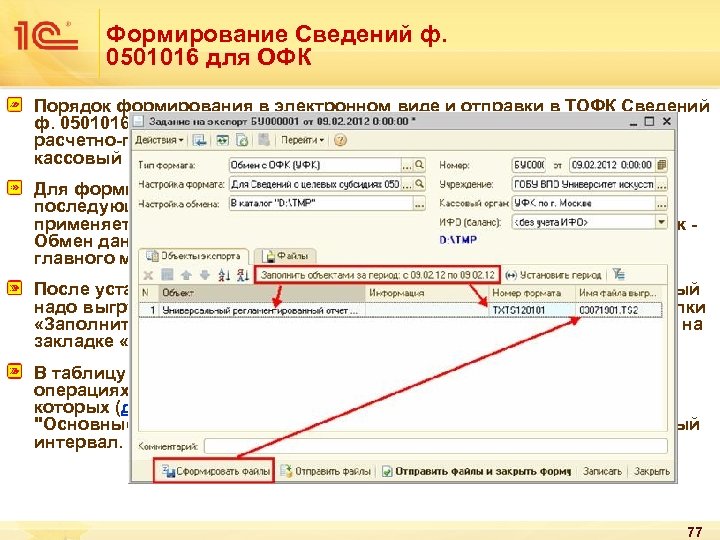This screenshot has height=540, width=720.
Task: Click the delete row X icon
Action: [148, 276]
